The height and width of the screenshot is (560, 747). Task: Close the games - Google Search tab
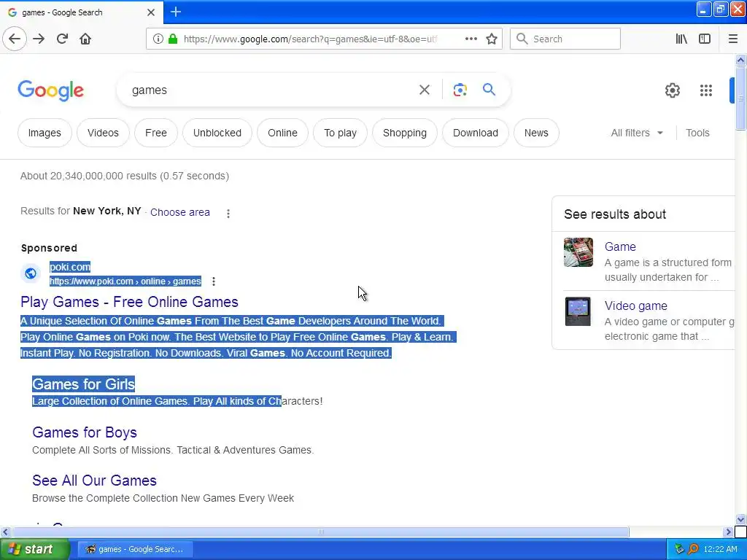pos(150,12)
